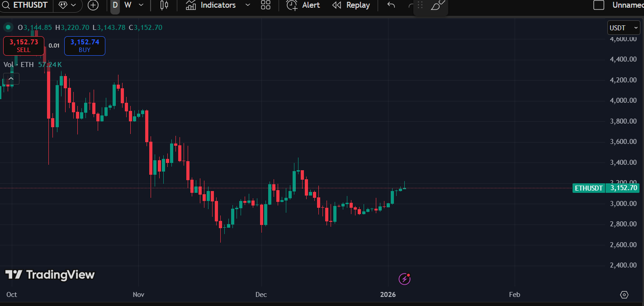This screenshot has height=306, width=644.
Task: Toggle the green status dot by OHLC
Action: click(8, 27)
